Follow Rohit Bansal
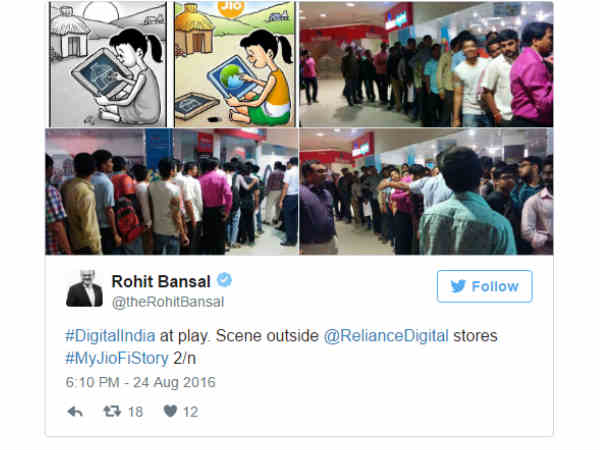 click(x=484, y=286)
